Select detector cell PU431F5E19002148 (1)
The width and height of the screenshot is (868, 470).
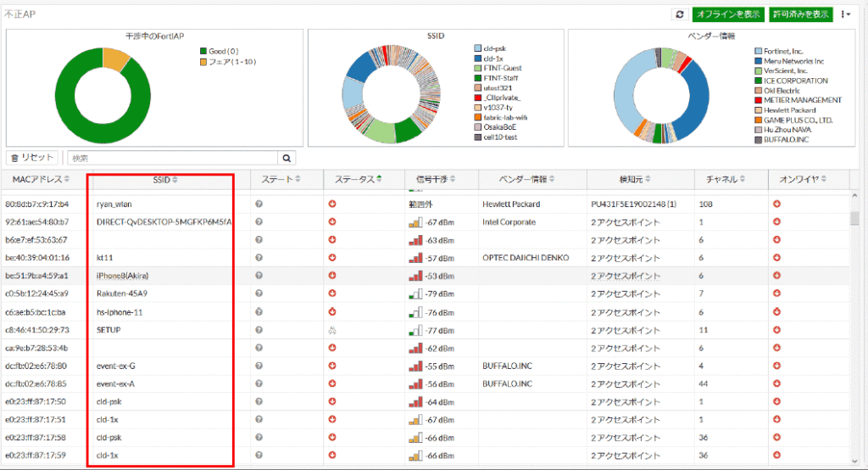[633, 204]
